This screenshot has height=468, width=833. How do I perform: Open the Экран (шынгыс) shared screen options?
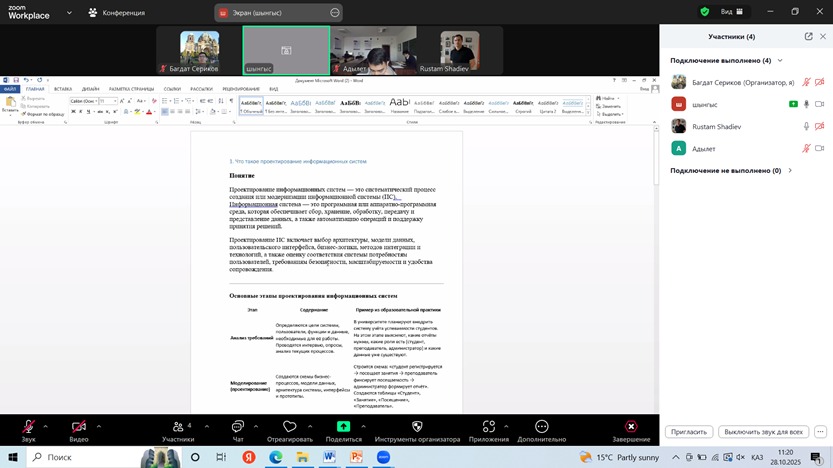coord(334,13)
